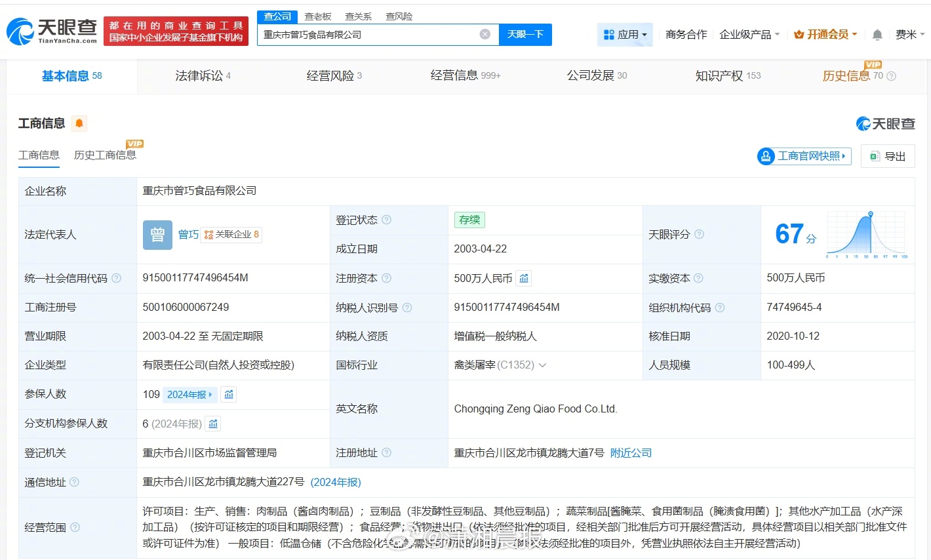Open the 附近公司 link
The height and width of the screenshot is (560, 931).
point(631,452)
